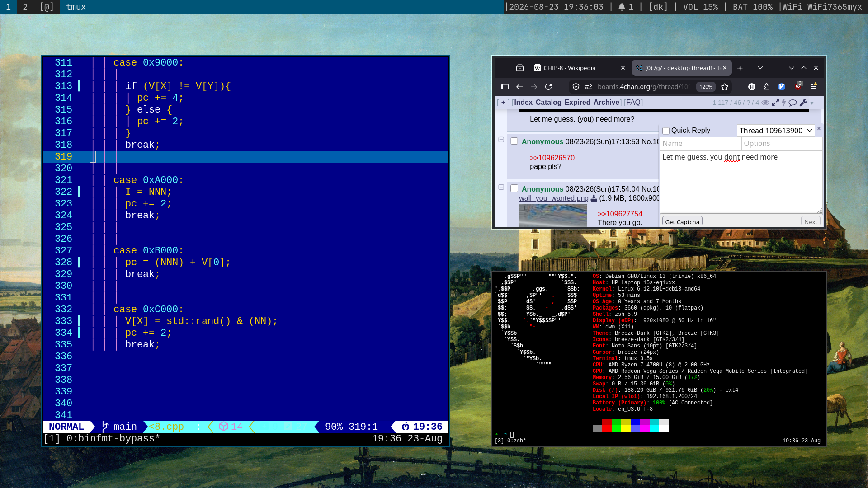Image resolution: width=868 pixels, height=488 pixels.
Task: Hide the 17:54:04 post with minus button
Action: point(501,187)
